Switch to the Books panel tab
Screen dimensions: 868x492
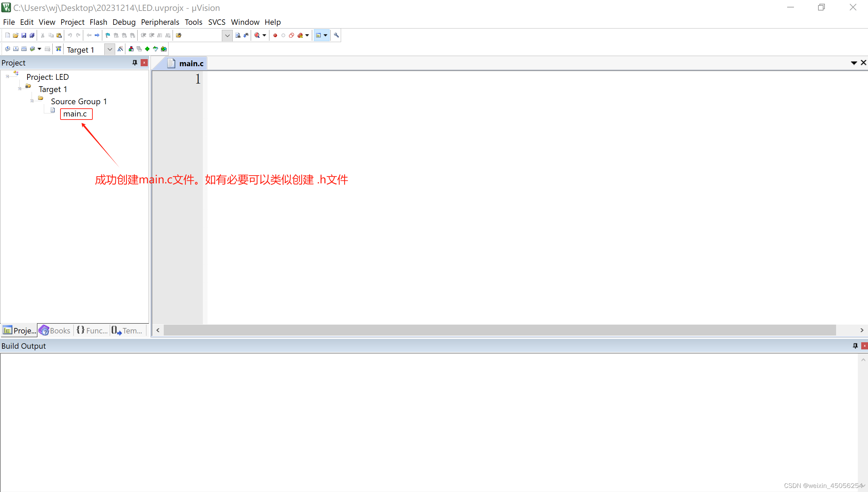click(x=55, y=330)
